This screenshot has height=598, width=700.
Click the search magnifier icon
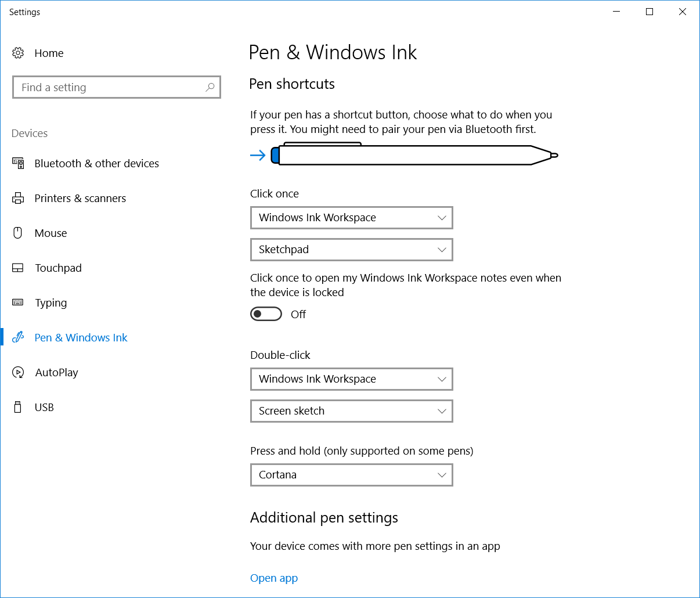(210, 87)
